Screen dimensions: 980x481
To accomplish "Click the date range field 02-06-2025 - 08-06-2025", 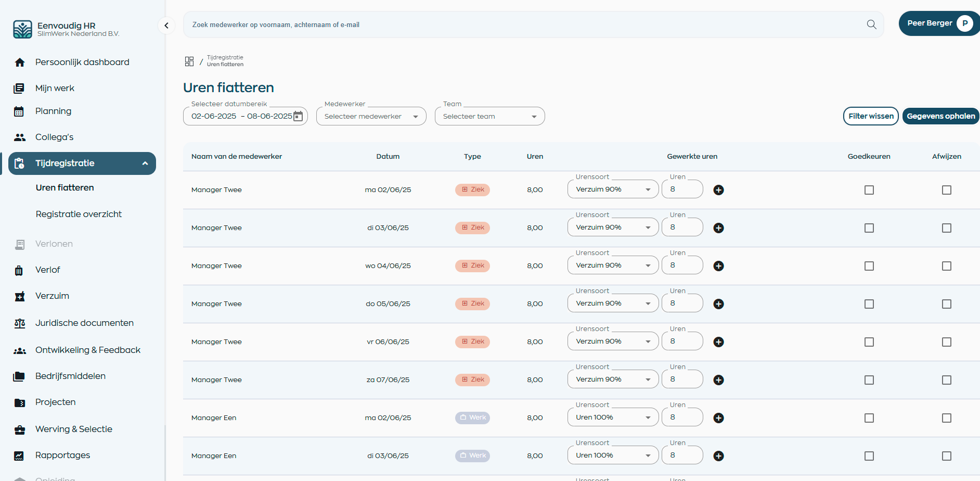I will [246, 116].
